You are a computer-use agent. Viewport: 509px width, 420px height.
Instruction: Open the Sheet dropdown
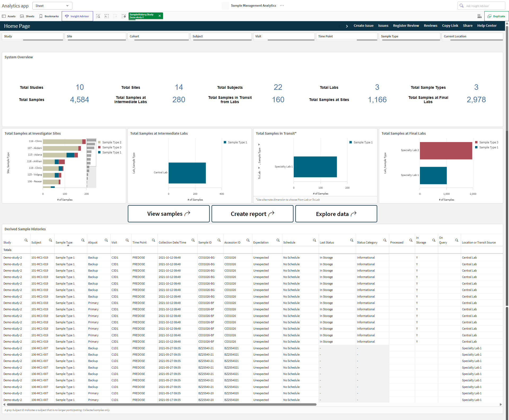click(52, 6)
